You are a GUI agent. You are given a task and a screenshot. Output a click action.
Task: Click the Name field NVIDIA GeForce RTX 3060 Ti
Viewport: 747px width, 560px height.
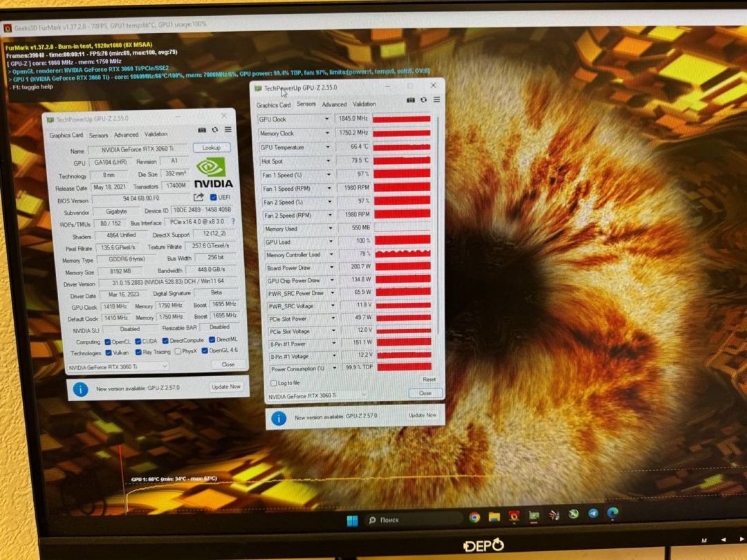[x=138, y=149]
